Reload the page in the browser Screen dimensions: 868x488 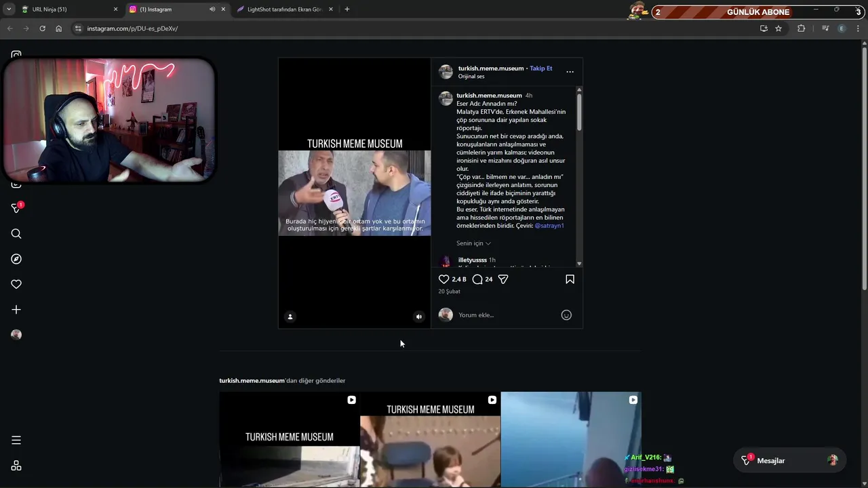tap(42, 28)
